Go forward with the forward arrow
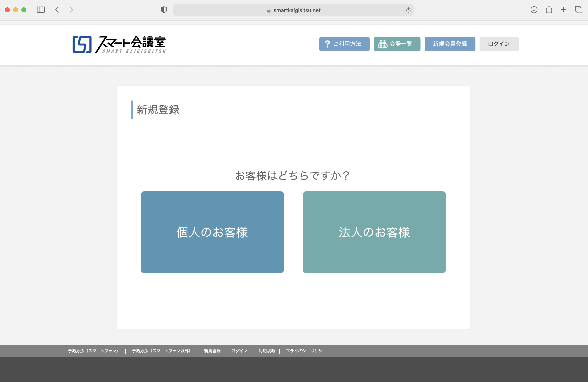The width and height of the screenshot is (588, 382). tap(71, 10)
